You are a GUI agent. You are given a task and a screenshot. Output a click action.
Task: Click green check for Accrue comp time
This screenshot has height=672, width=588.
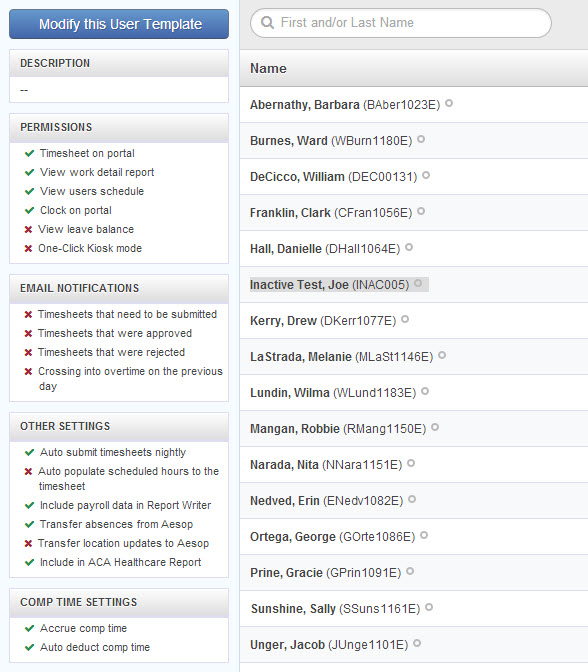[x=29, y=628]
